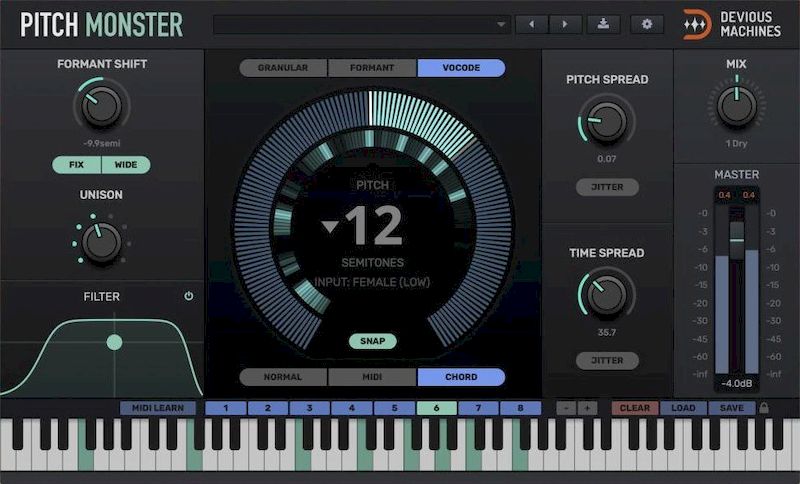Toggle the SNAP button under pitch dial
The image size is (800, 484).
point(372,341)
